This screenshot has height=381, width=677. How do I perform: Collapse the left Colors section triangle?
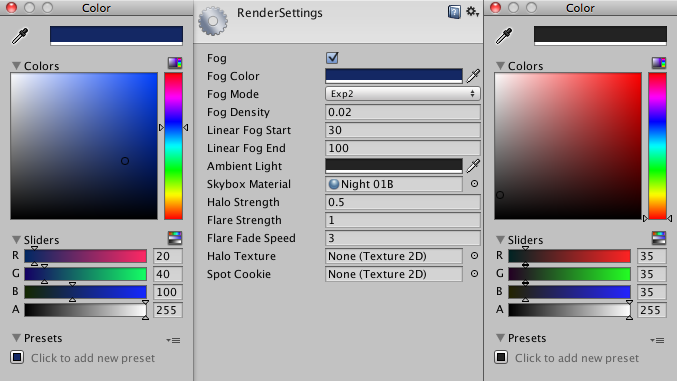(16, 66)
